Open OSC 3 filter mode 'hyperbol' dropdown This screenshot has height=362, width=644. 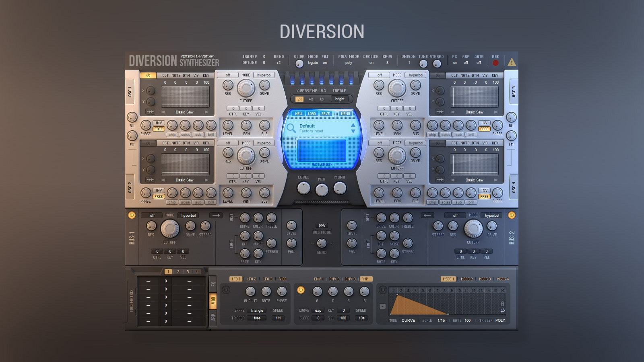tap(416, 75)
